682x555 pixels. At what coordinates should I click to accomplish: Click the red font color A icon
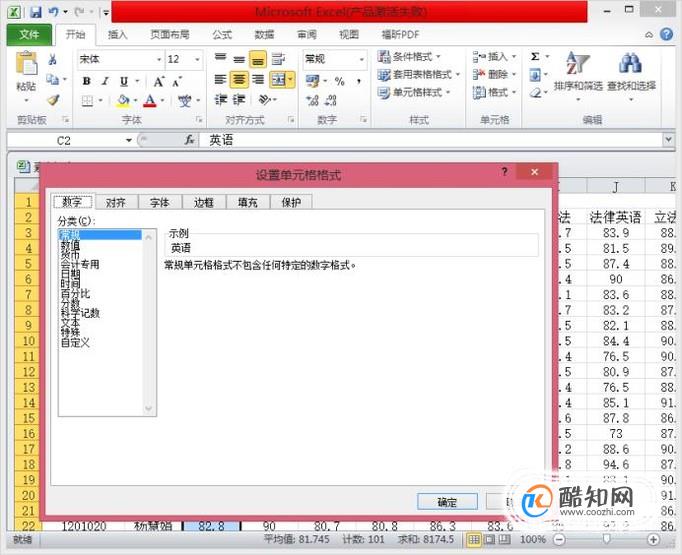tap(150, 101)
